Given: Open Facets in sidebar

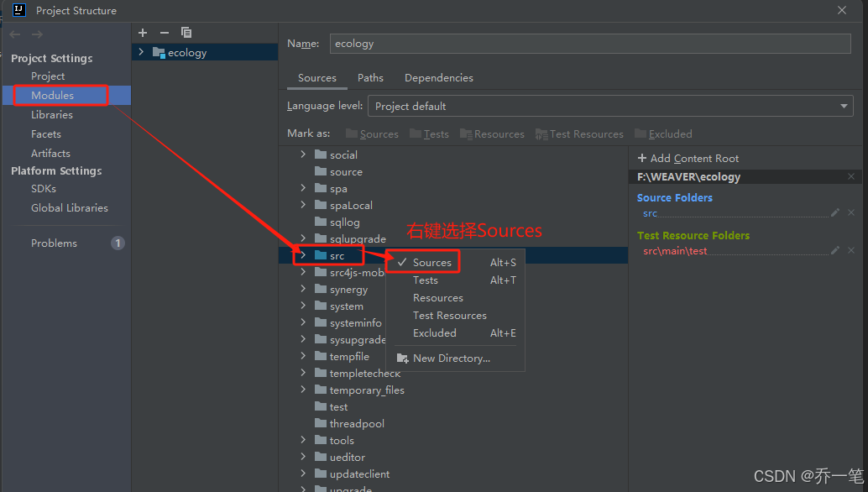Looking at the screenshot, I should (46, 134).
